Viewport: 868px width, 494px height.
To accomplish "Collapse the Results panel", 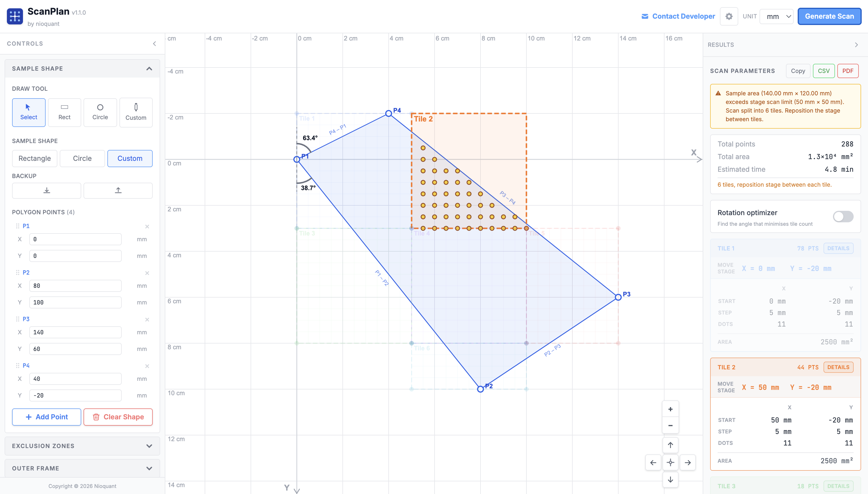I will 857,45.
